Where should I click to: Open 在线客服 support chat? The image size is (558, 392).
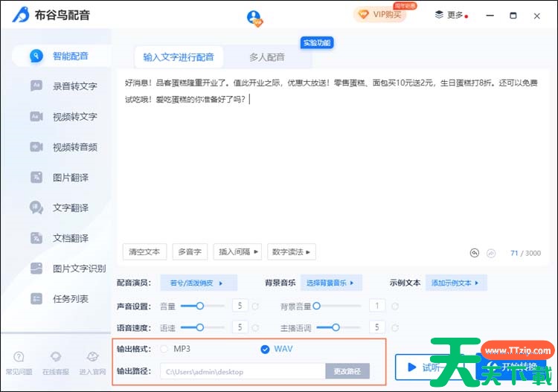click(56, 362)
